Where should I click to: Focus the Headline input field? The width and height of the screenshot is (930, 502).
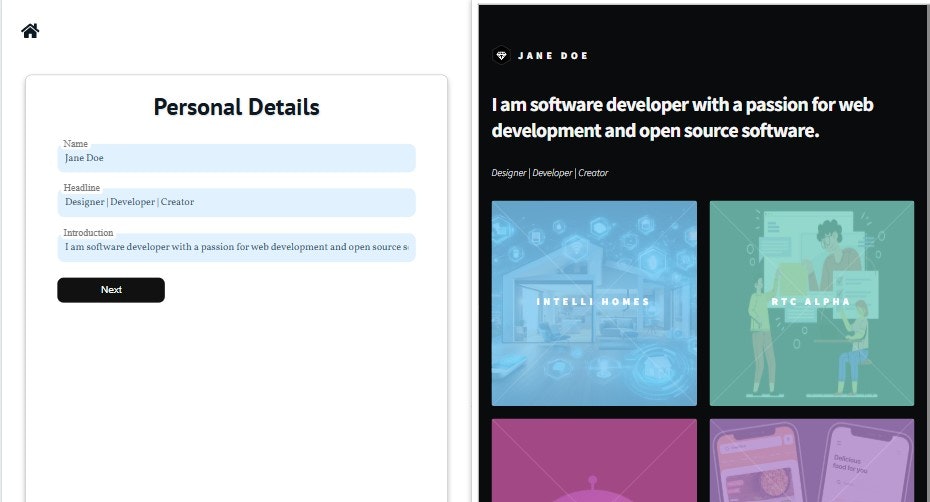[x=236, y=202]
